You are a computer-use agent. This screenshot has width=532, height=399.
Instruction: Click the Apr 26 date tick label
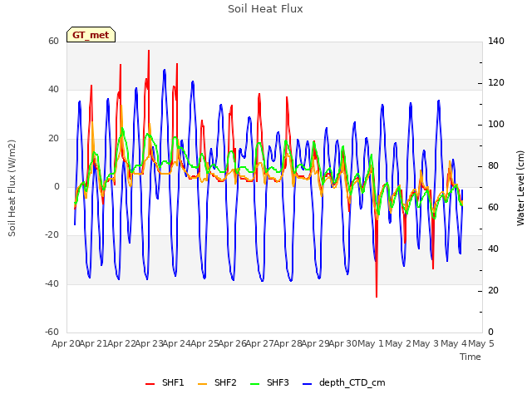click(x=232, y=343)
